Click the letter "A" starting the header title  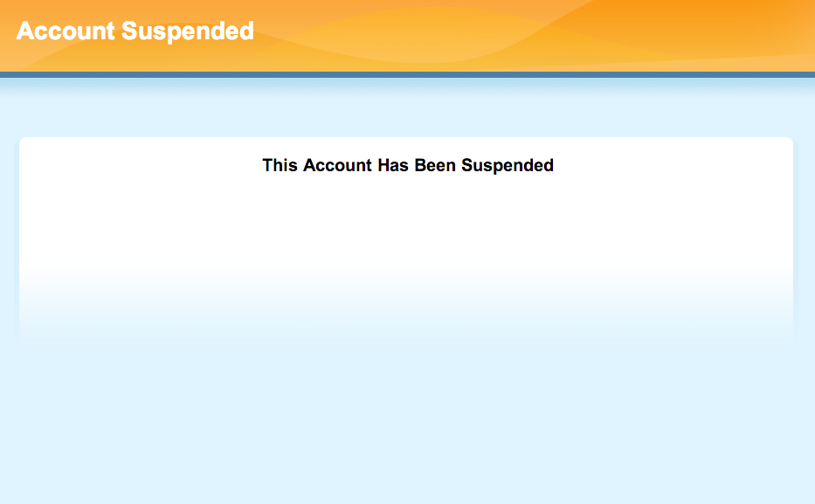[26, 31]
